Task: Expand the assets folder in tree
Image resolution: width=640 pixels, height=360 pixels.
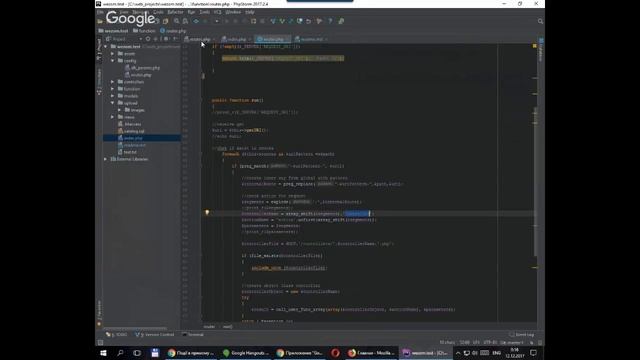Action: 113,53
